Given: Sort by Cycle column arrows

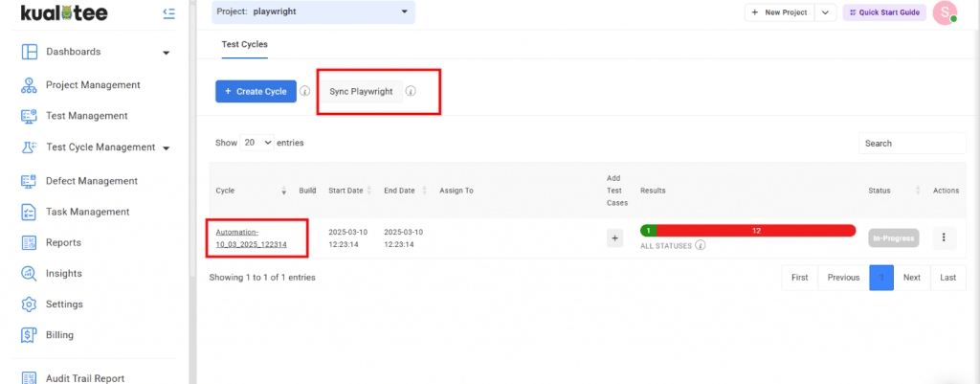Looking at the screenshot, I should pos(283,191).
